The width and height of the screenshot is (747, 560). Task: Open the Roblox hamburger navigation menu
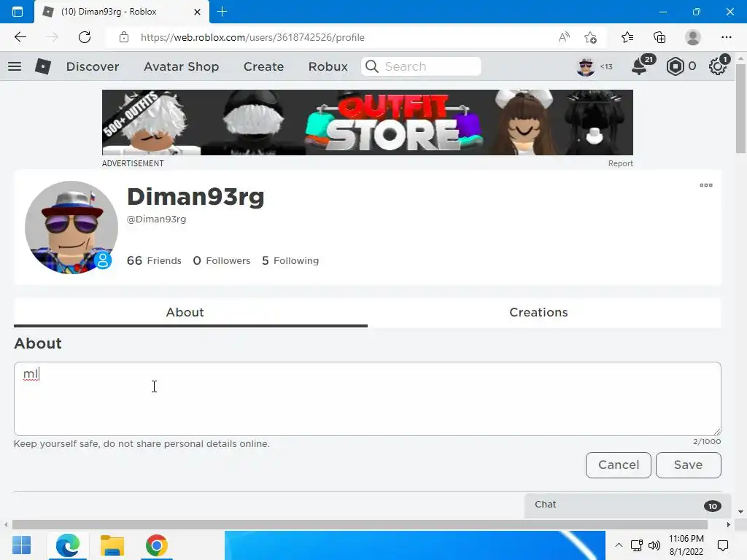click(15, 66)
